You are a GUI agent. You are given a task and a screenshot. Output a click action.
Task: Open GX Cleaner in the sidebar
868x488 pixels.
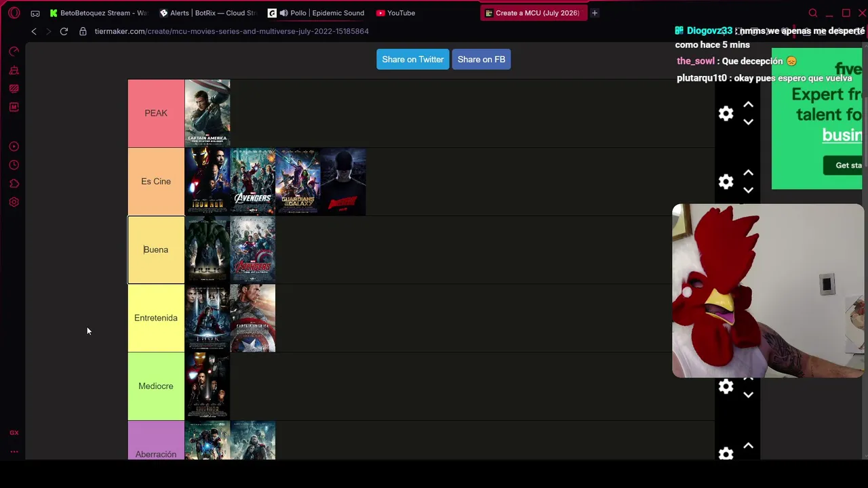[x=14, y=70]
